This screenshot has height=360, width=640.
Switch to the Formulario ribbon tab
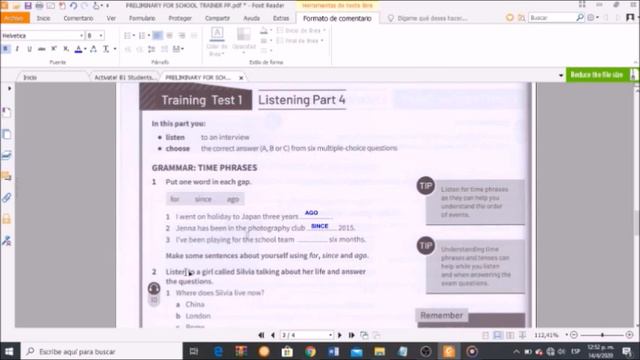click(142, 18)
